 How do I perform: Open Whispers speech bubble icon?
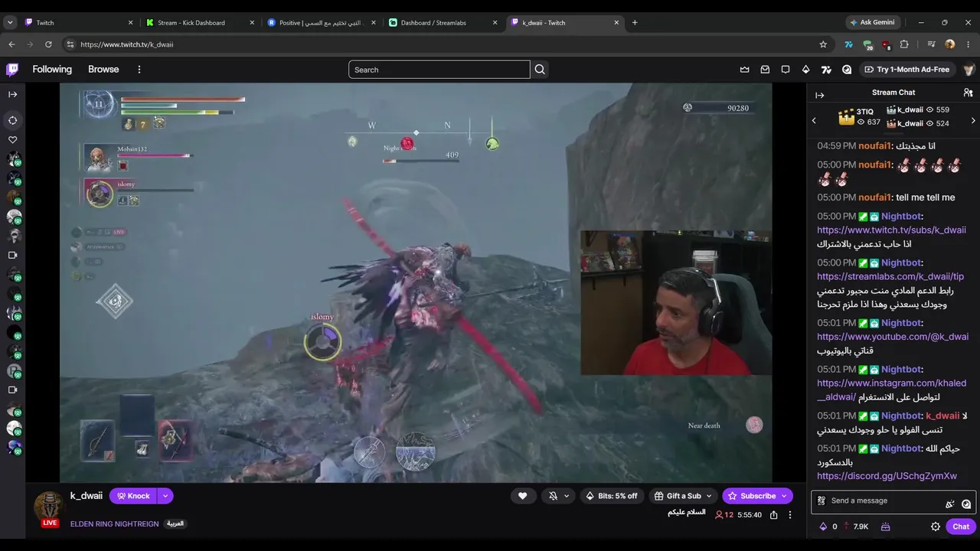click(x=786, y=70)
